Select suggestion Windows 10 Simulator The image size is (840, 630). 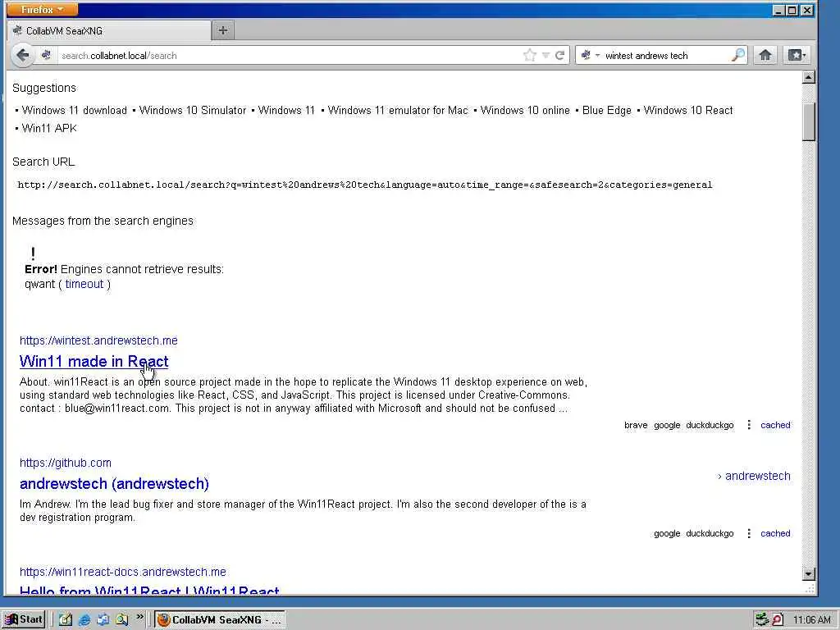(x=192, y=111)
